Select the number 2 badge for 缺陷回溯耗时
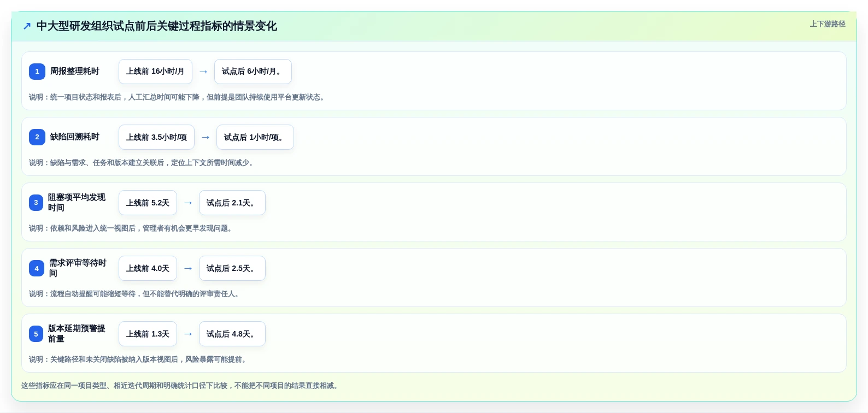The image size is (868, 413). 37,137
